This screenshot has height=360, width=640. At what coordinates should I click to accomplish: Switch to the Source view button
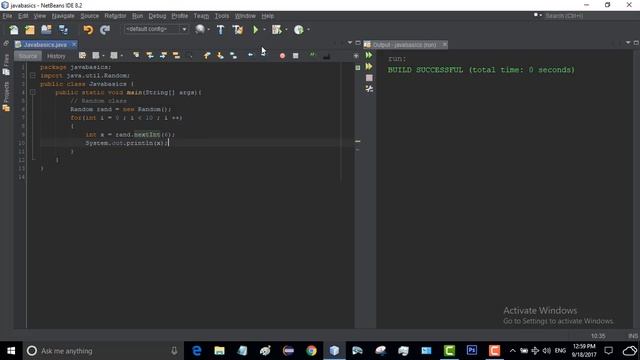28,56
